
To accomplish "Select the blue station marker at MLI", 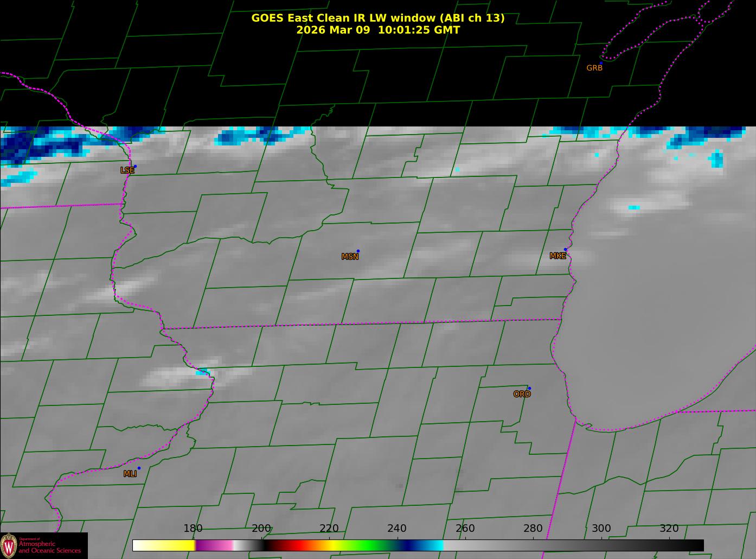I will 139,468.
